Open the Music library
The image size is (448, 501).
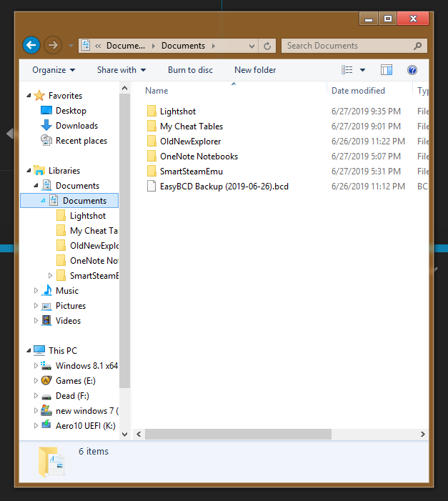click(x=66, y=291)
